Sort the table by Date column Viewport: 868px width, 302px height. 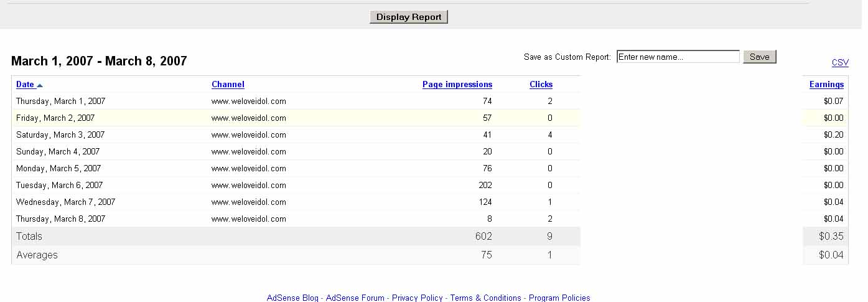click(x=25, y=85)
